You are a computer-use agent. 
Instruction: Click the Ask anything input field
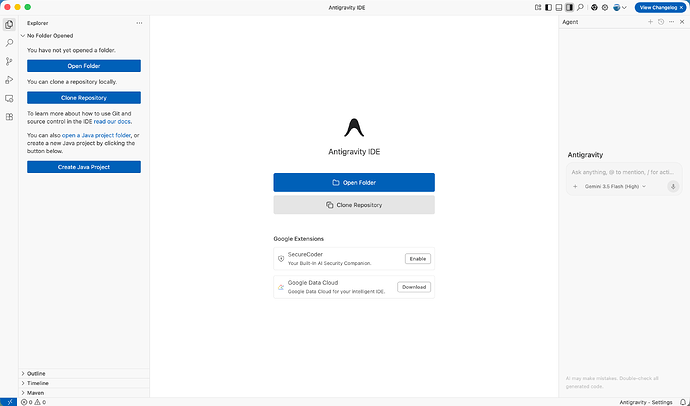point(624,172)
